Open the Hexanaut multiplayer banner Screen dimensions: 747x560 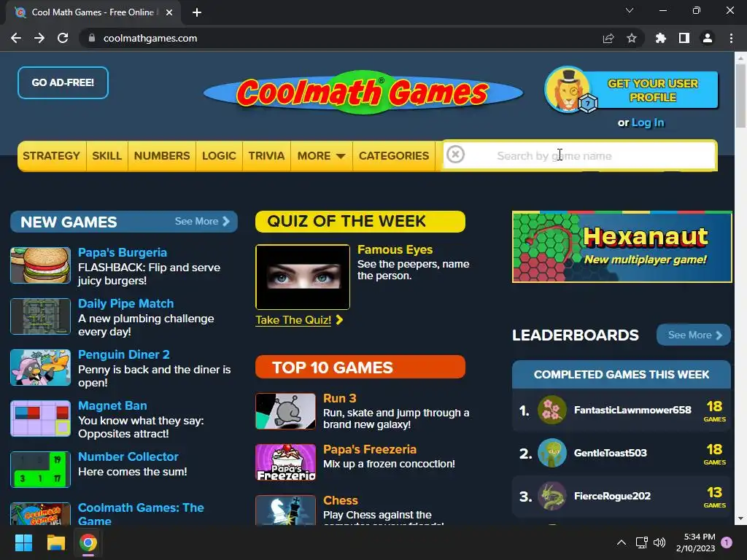click(x=622, y=246)
